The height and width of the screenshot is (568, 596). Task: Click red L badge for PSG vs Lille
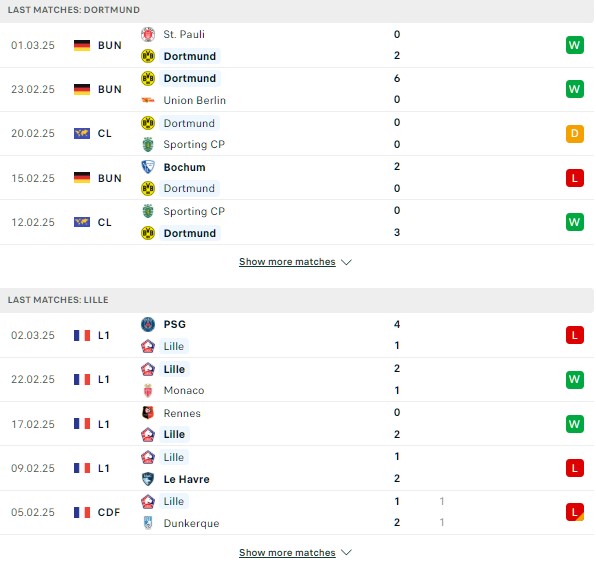[574, 335]
